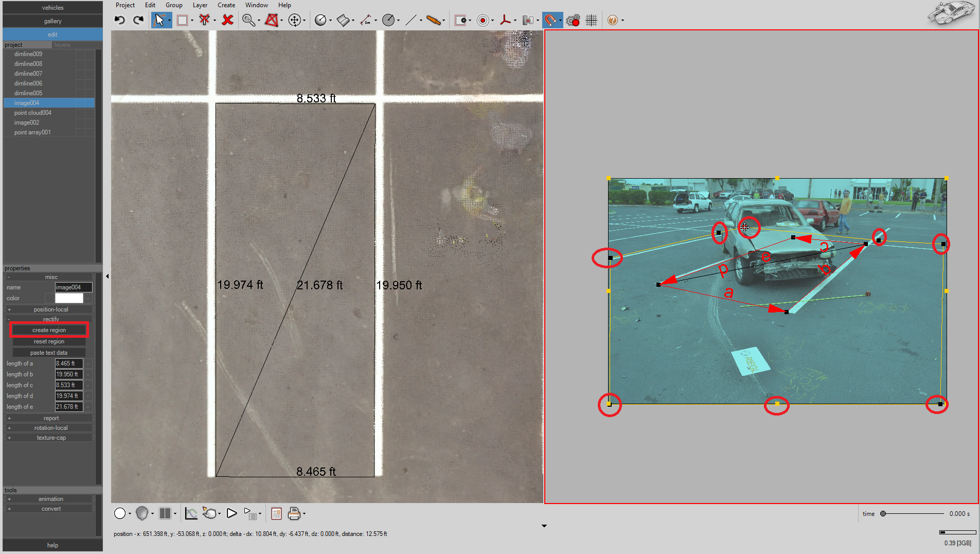This screenshot has width=980, height=554.
Task: Open the Edit menu
Action: [x=150, y=5]
